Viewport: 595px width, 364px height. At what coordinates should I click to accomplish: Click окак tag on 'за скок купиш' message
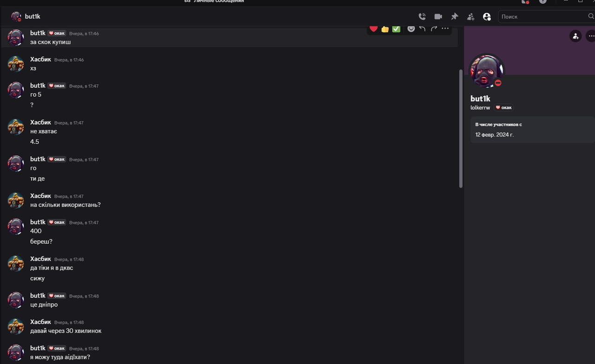pos(57,33)
